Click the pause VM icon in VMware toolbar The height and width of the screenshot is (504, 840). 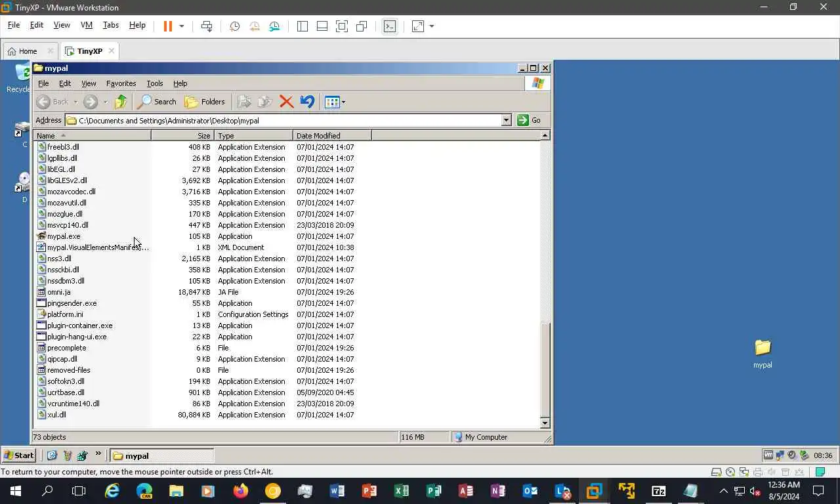point(167,26)
